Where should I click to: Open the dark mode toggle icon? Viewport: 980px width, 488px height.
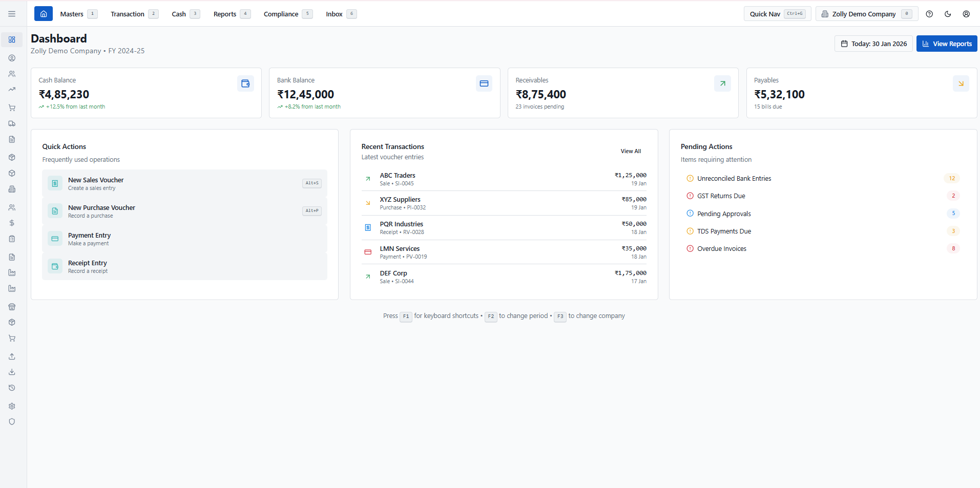[947, 14]
